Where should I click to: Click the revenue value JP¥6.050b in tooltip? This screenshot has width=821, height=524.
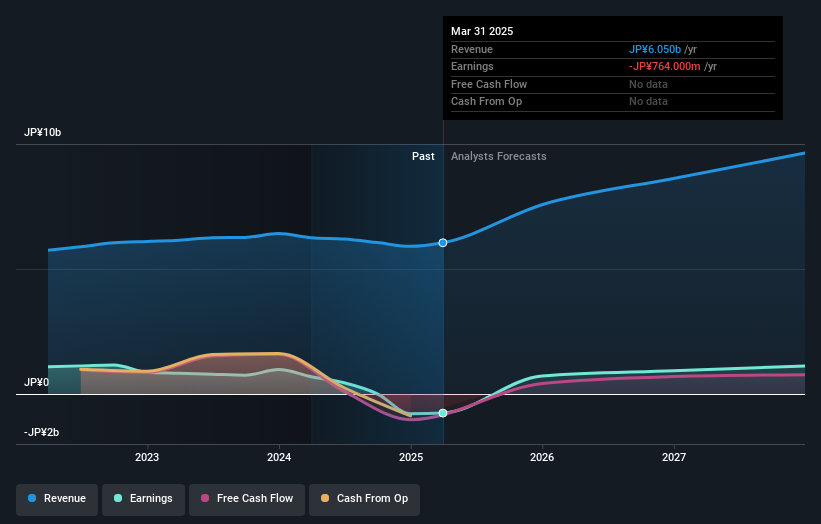[654, 49]
